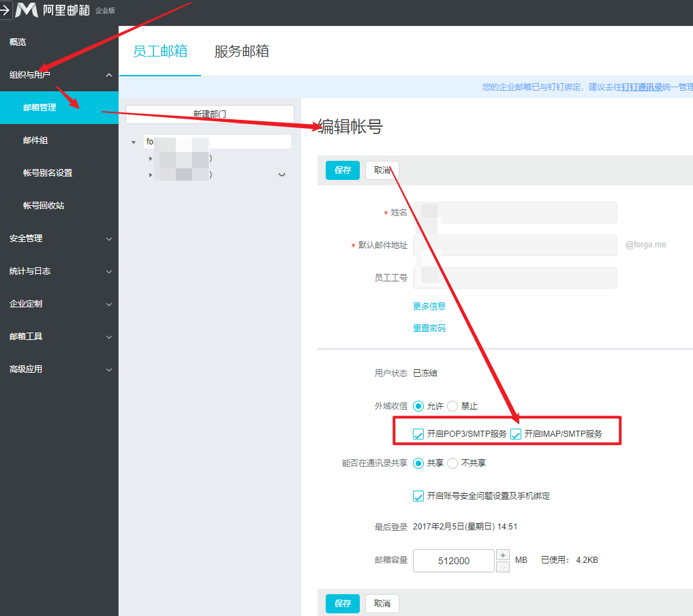Click the @forga.me domain text
This screenshot has height=616, width=693.
[x=646, y=245]
